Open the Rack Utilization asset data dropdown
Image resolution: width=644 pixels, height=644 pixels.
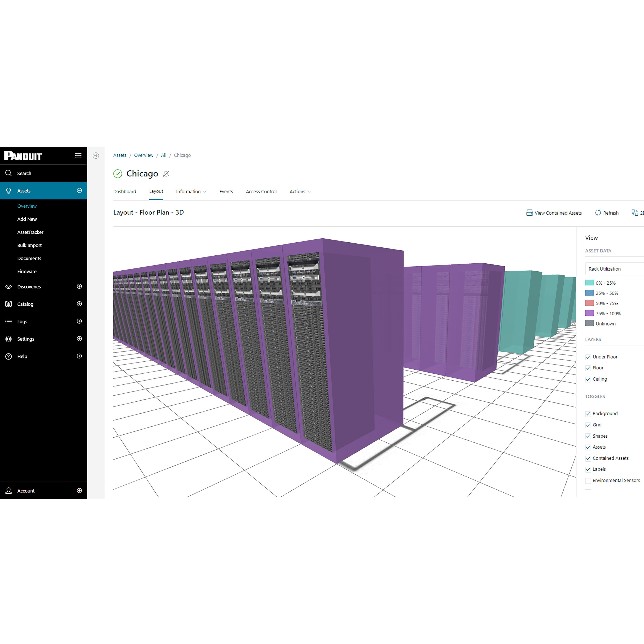pos(613,269)
